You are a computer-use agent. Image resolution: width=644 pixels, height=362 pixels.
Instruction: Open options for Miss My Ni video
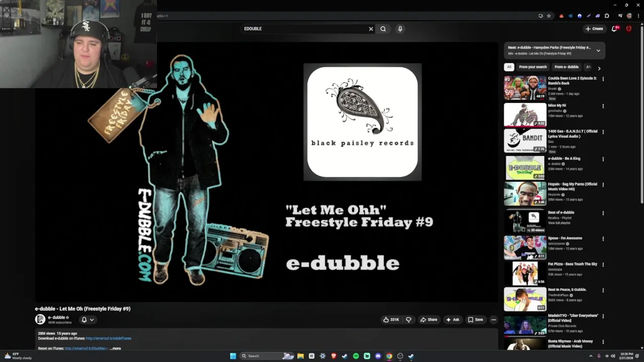click(603, 106)
